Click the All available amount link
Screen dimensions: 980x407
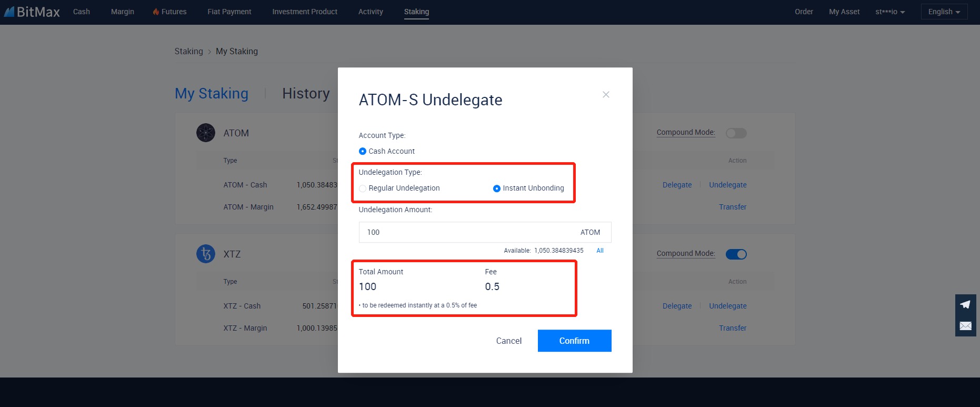pos(599,251)
